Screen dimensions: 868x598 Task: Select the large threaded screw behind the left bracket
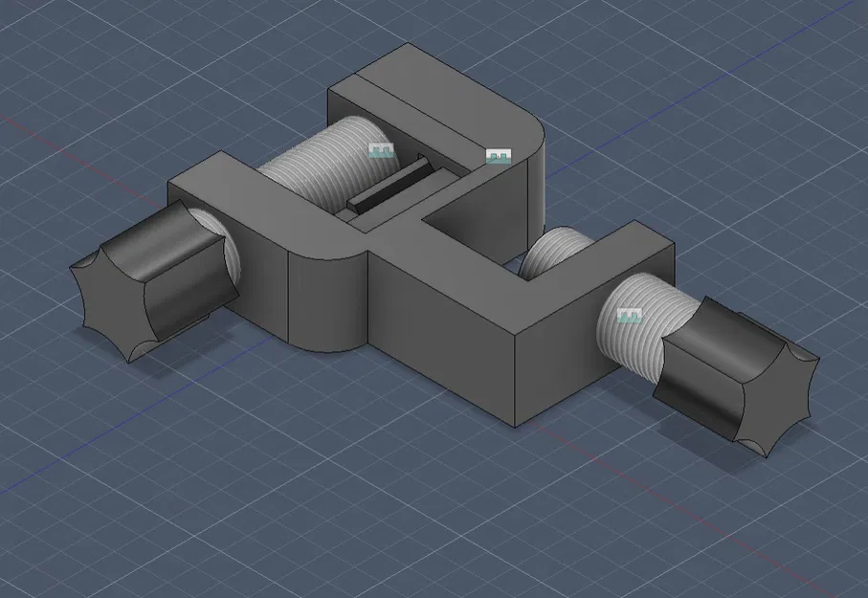(x=330, y=164)
